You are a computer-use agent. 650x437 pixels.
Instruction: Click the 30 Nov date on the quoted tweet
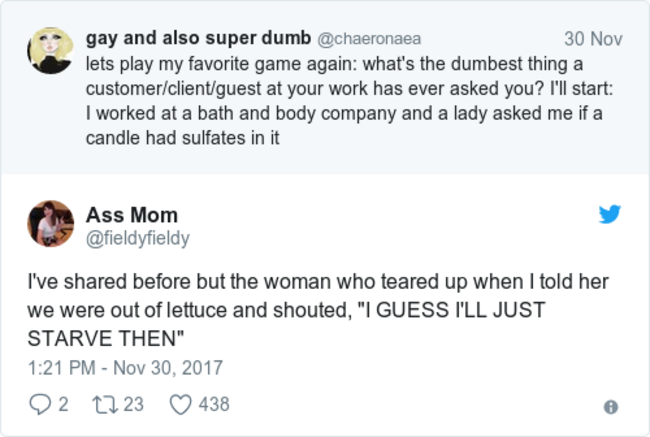pos(593,39)
